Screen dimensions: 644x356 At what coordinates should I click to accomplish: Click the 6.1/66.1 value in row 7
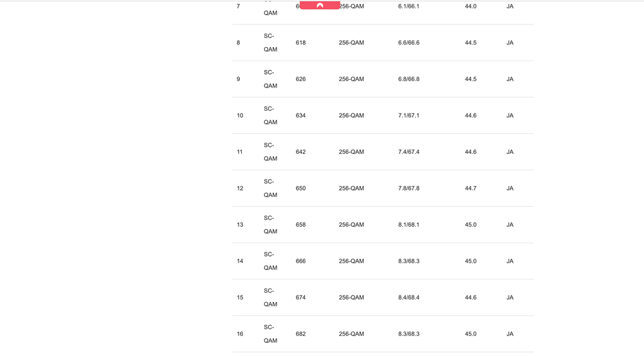click(409, 6)
